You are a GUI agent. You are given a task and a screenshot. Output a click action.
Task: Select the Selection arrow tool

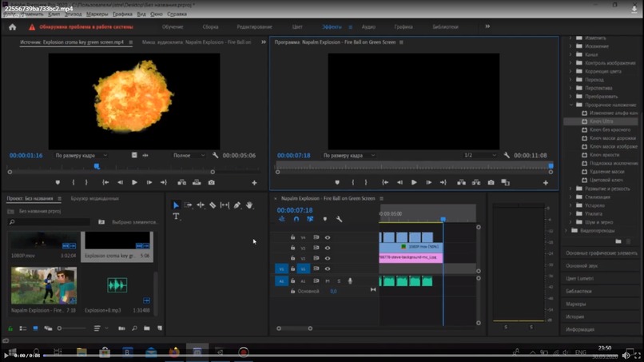pos(176,205)
